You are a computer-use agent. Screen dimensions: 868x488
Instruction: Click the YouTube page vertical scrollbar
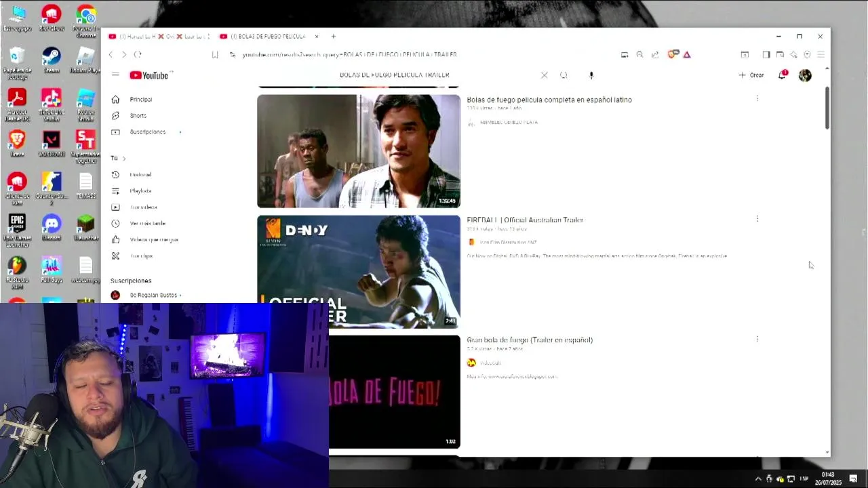827,108
